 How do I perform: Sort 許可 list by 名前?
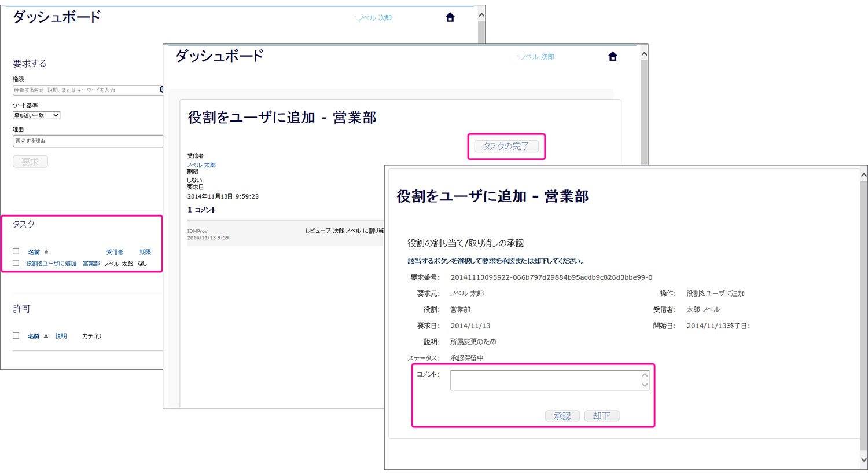tap(34, 336)
